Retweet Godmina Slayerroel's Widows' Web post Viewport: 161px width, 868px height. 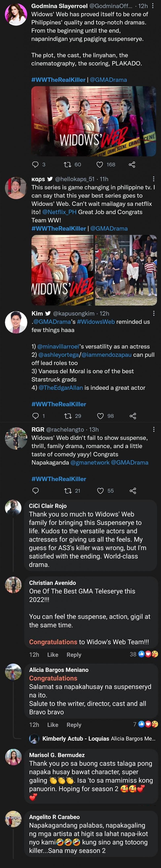click(68, 164)
